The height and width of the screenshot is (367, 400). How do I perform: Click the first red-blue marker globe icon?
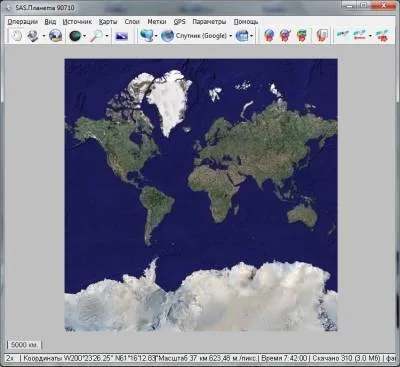point(269,35)
